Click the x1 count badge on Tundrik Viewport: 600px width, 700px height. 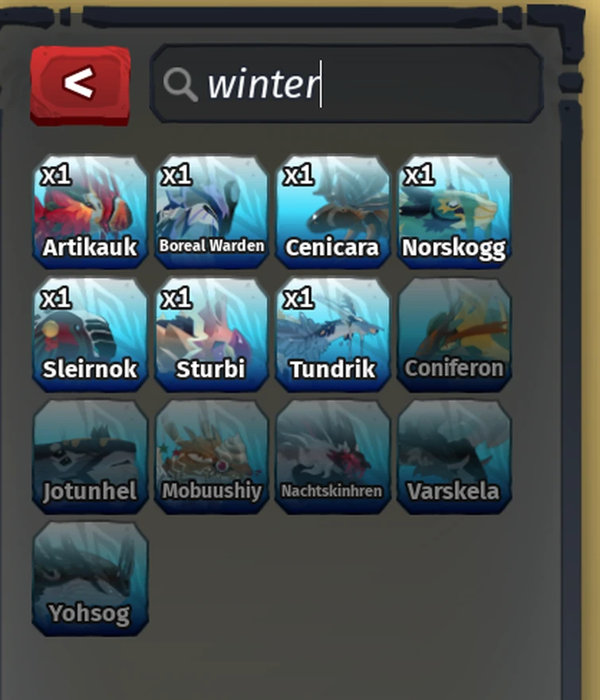[299, 297]
